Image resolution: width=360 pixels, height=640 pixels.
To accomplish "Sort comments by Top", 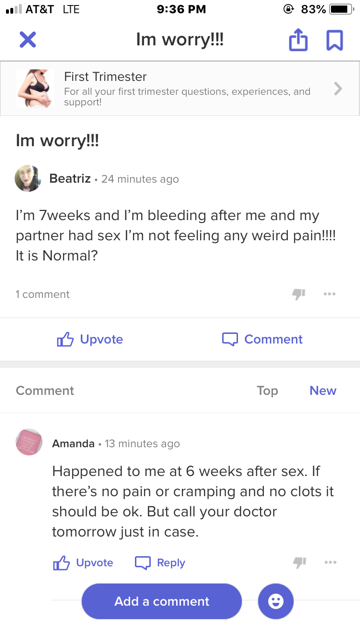I will coord(267,391).
